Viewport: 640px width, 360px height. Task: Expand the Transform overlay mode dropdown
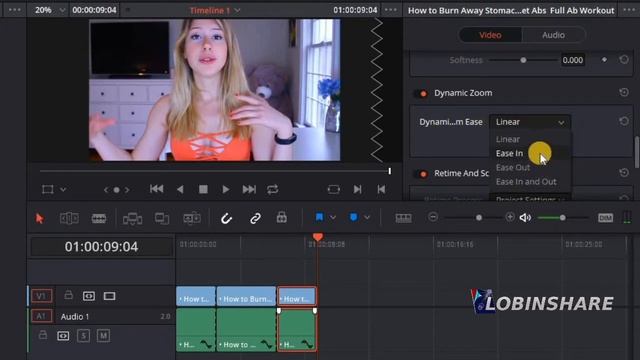[x=63, y=190]
